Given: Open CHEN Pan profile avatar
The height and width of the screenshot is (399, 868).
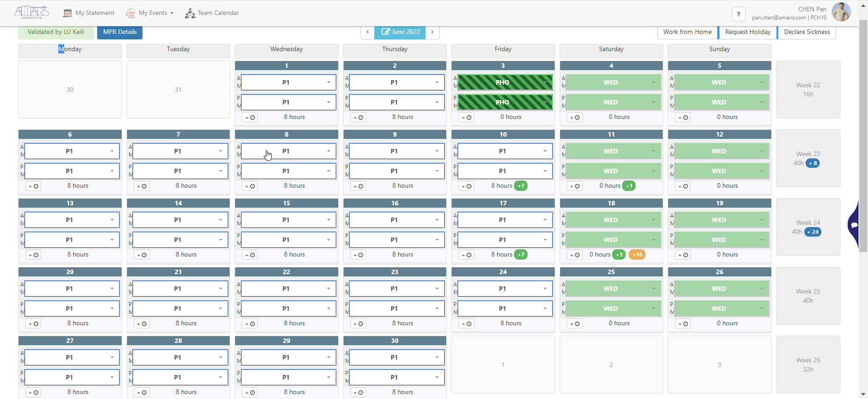Looking at the screenshot, I should click(841, 12).
